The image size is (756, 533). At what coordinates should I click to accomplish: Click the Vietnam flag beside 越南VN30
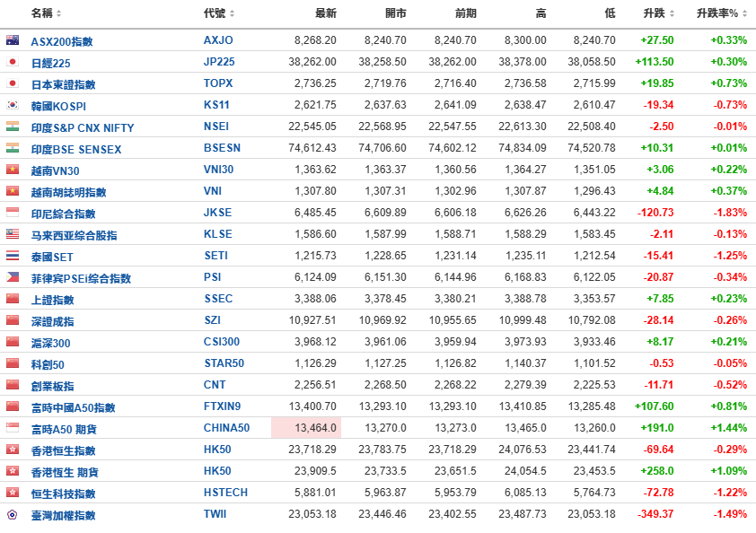tap(13, 170)
